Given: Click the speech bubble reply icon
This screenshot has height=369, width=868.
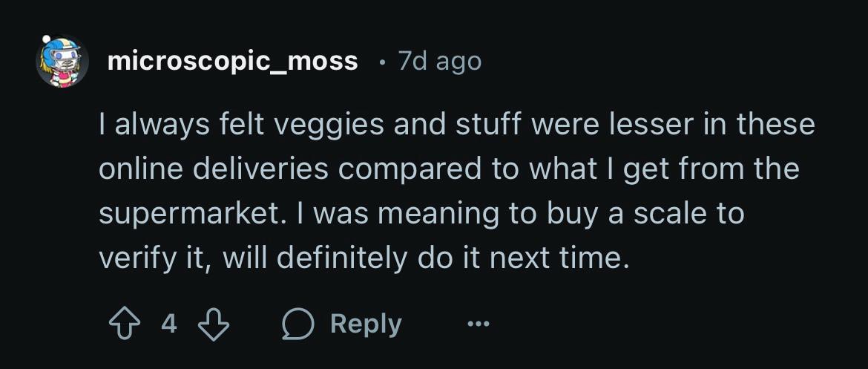Looking at the screenshot, I should coord(297,324).
